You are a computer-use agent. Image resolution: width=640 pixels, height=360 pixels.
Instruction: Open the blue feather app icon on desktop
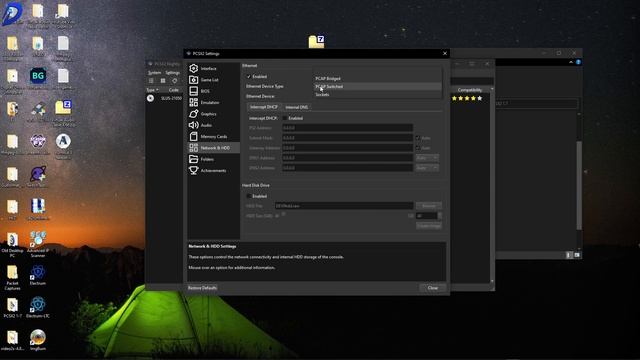(x=12, y=14)
